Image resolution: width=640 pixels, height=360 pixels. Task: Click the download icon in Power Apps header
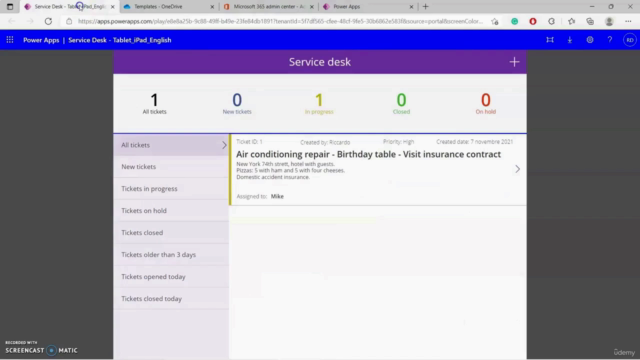570,40
